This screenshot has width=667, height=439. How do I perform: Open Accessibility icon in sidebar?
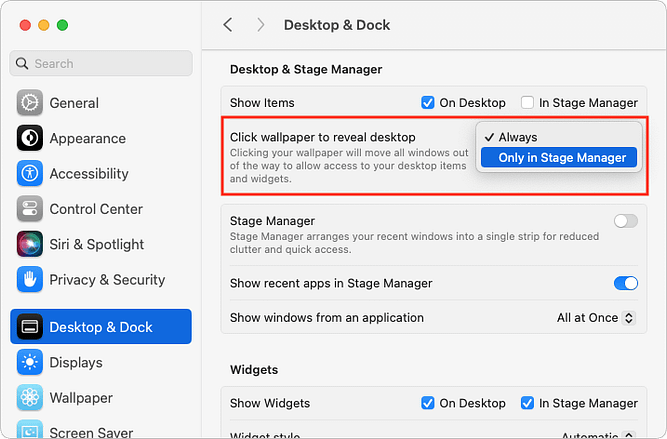click(x=30, y=173)
